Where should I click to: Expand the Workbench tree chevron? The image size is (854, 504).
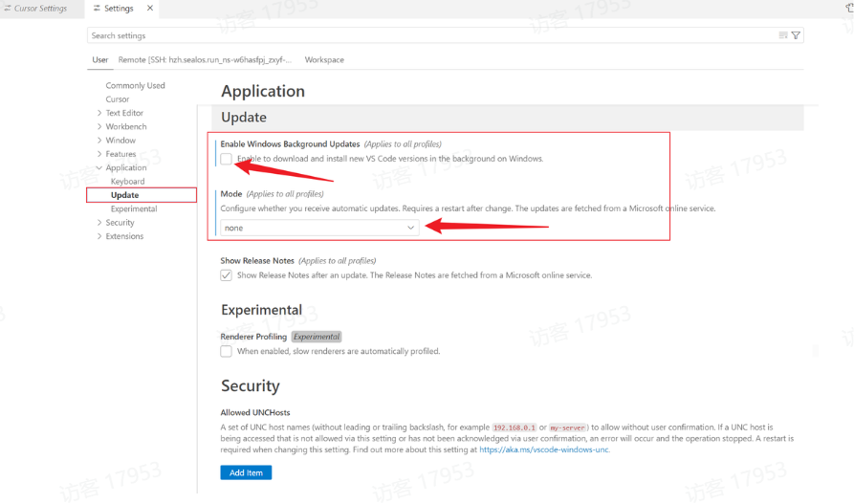(99, 126)
